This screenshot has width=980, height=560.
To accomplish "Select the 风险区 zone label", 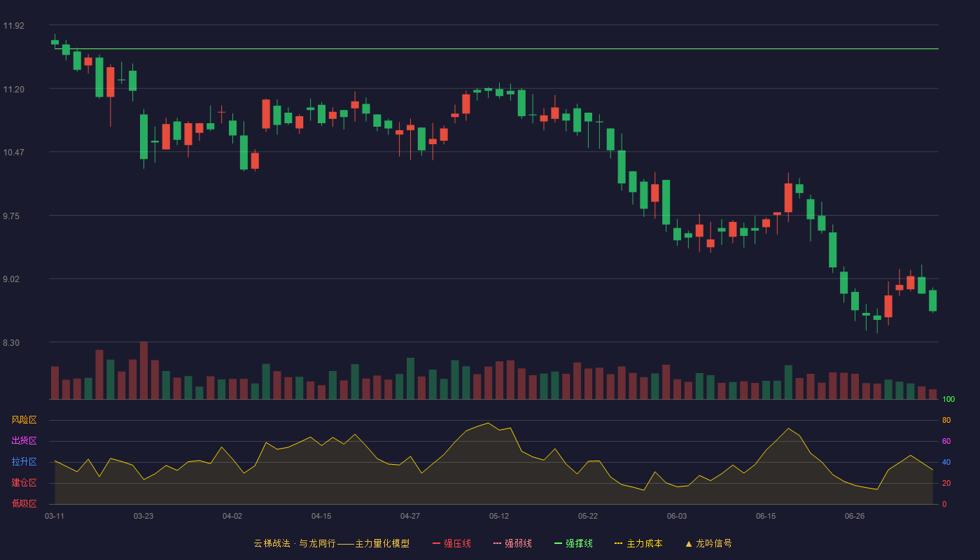I will click(24, 420).
